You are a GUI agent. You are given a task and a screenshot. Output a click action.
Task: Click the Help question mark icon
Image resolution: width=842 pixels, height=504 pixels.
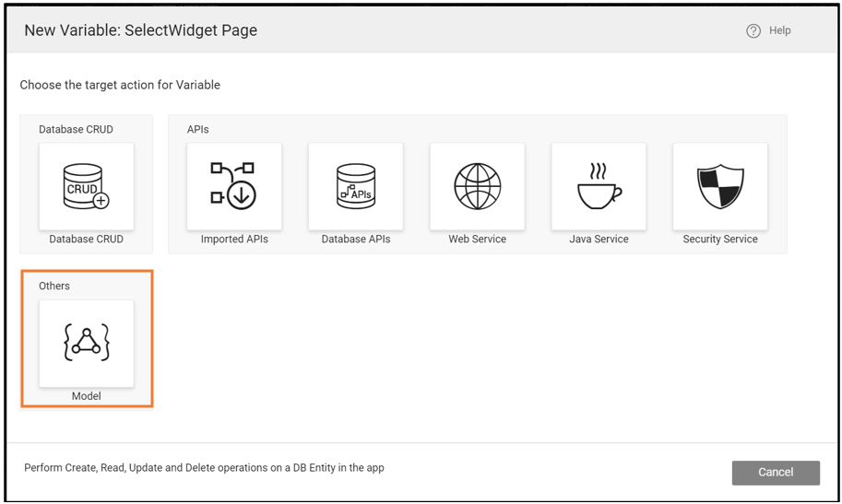click(x=753, y=31)
